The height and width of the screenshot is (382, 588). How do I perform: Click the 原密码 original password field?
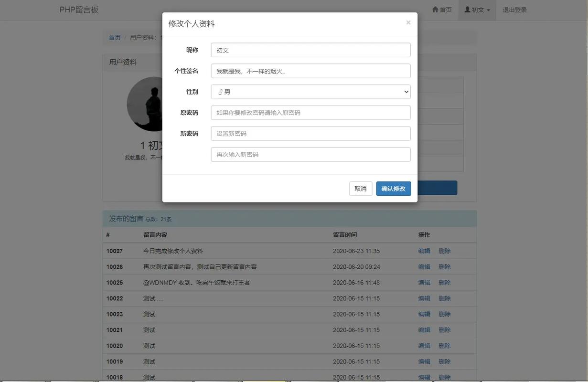tap(310, 113)
